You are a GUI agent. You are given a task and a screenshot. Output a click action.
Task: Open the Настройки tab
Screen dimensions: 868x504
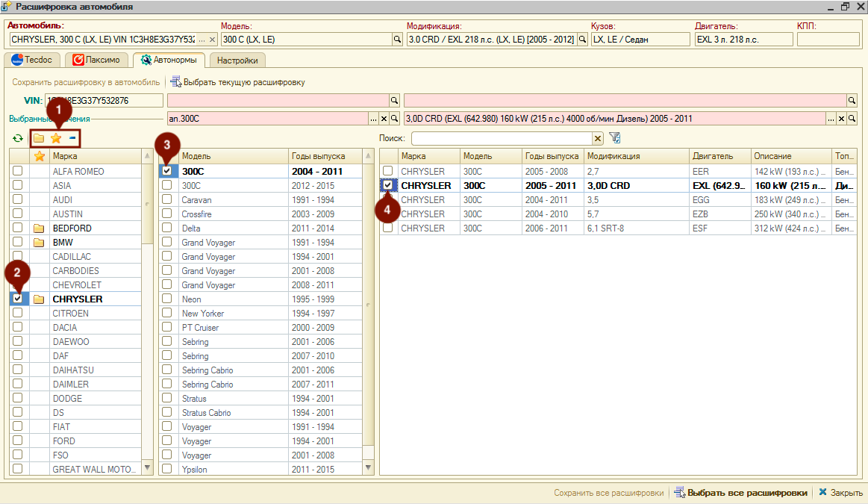[237, 60]
